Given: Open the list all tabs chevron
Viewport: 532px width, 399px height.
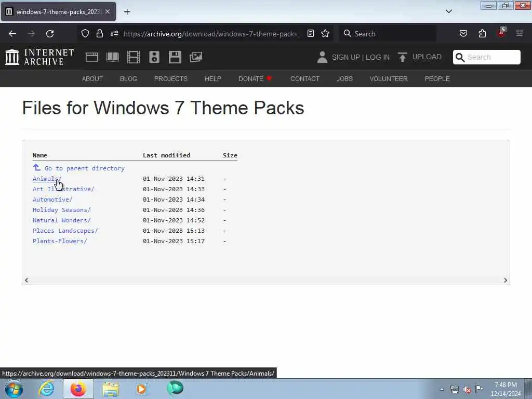Looking at the screenshot, I should point(448,11).
